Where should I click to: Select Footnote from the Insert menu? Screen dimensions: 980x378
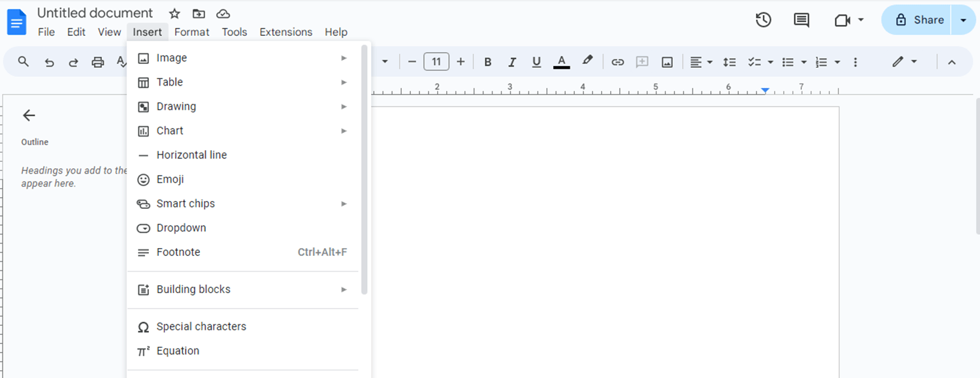178,252
